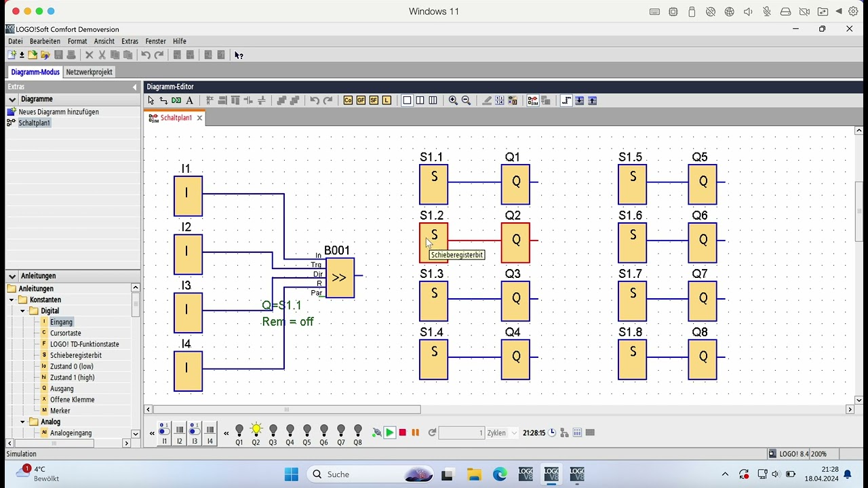Click the diagram horizontal scrollbar
Image resolution: width=868 pixels, height=488 pixels.
[286, 409]
